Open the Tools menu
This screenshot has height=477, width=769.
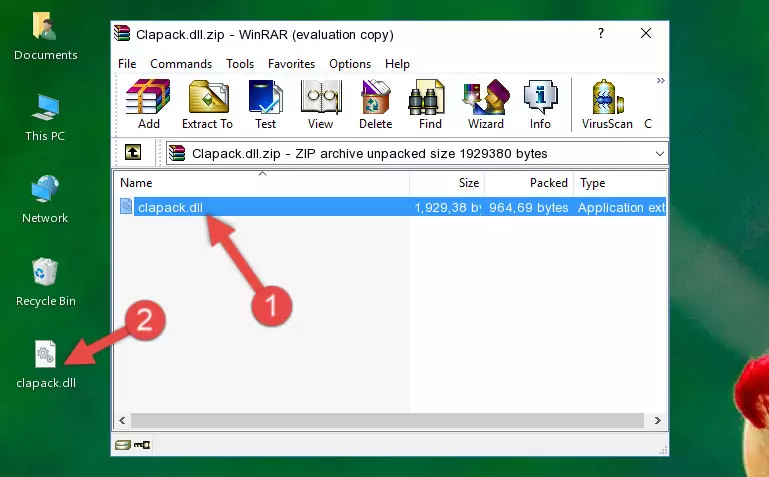(x=240, y=64)
